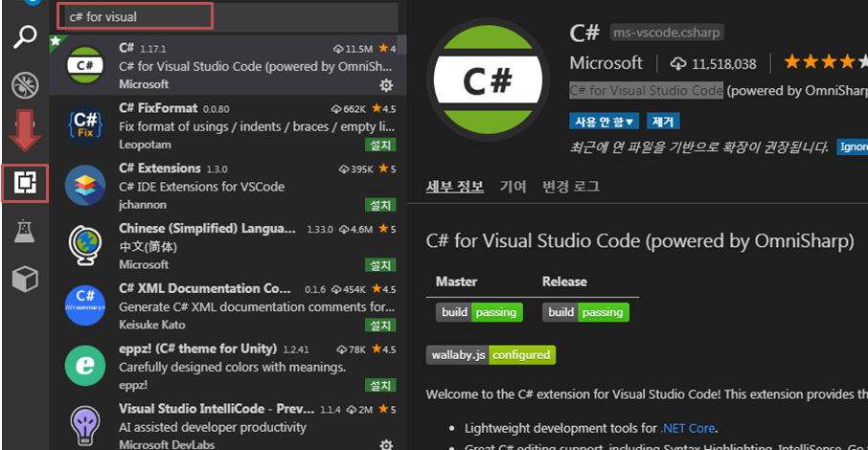Viewport: 868px width, 450px height.
Task: Click the C# XML Documentation blue logo
Action: (84, 305)
